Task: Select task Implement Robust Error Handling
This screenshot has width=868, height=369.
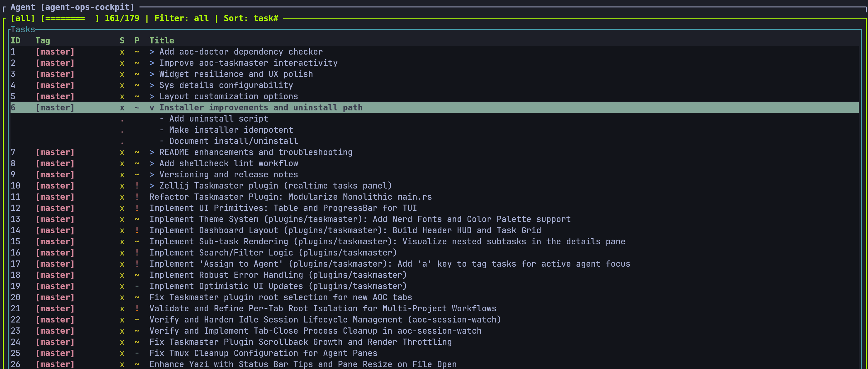Action: (278, 275)
